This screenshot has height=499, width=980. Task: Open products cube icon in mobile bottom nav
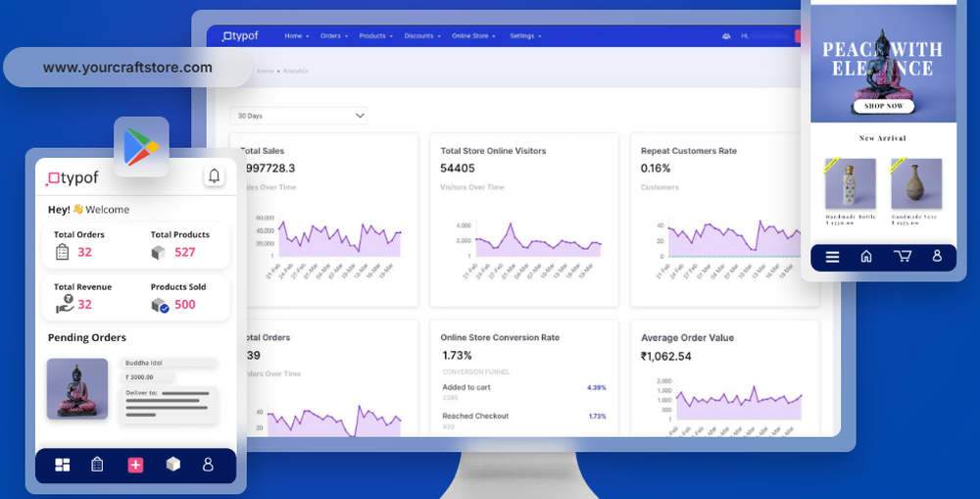173,464
